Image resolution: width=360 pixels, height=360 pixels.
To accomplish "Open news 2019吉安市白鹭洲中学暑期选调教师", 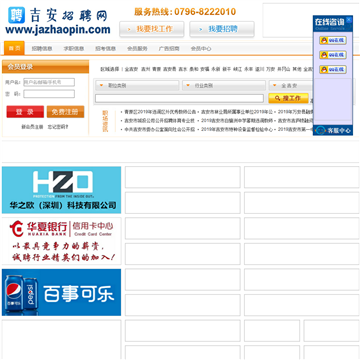I will tap(237, 121).
